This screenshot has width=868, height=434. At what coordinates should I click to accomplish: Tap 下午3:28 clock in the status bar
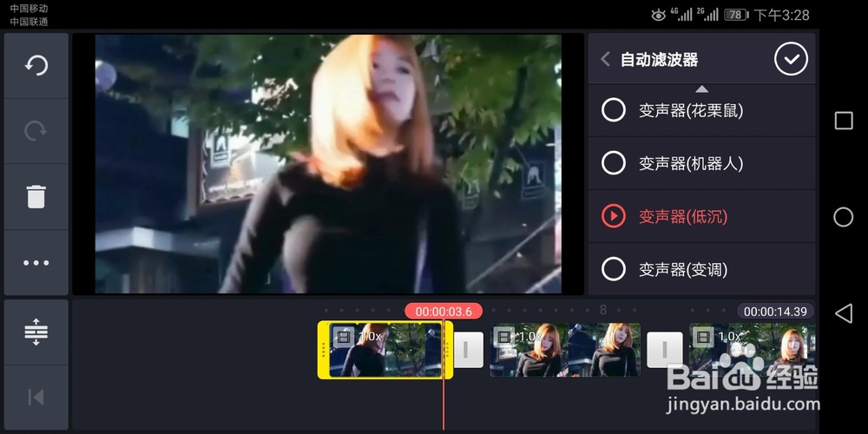(x=782, y=15)
